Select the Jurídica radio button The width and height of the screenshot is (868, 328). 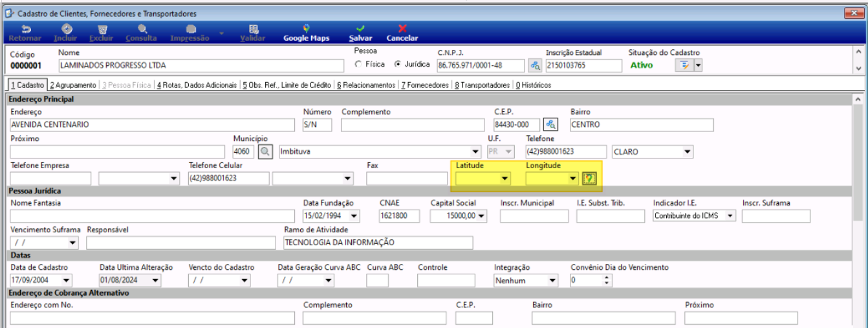pyautogui.click(x=398, y=65)
